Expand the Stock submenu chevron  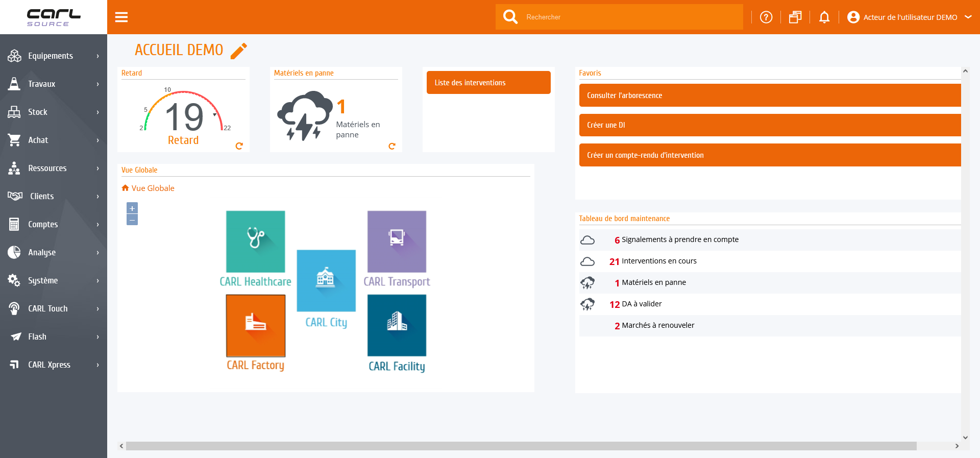point(98,112)
